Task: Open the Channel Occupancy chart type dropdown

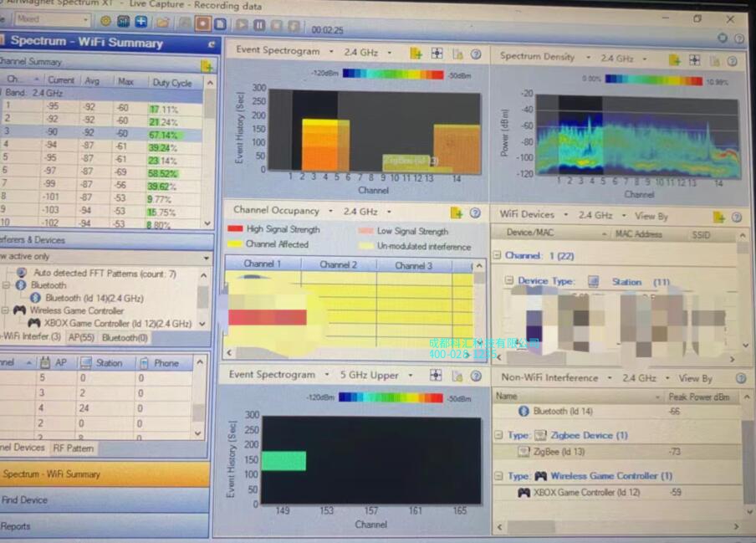Action: 330,211
